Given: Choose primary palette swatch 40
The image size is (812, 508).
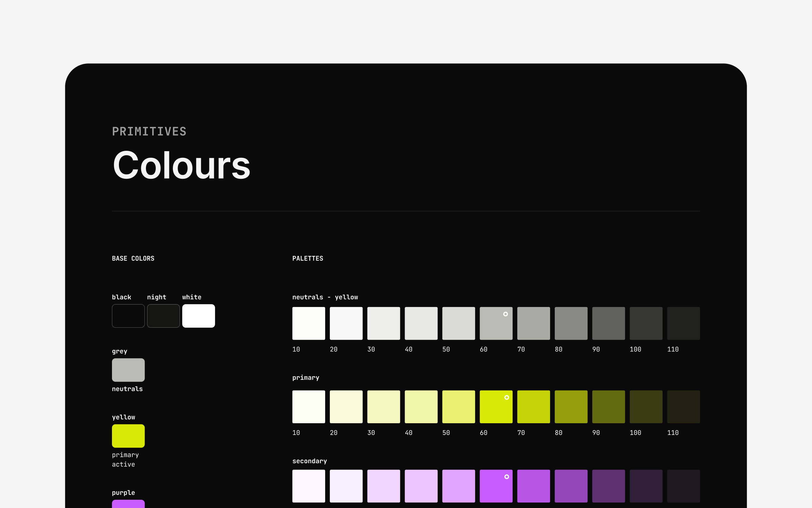Looking at the screenshot, I should pyautogui.click(x=421, y=406).
